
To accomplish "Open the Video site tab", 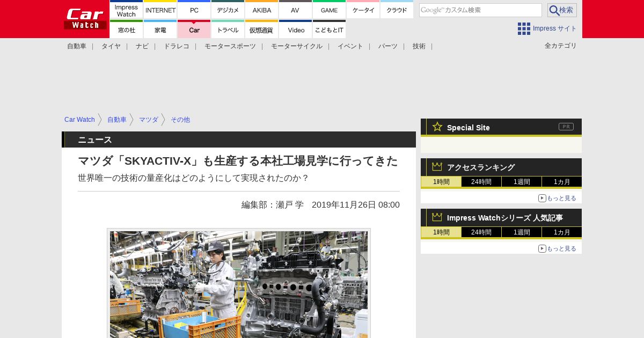I will point(295,30).
